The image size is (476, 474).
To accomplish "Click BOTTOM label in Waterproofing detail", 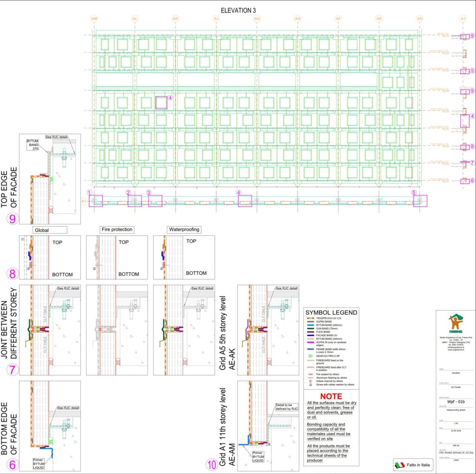I will point(196,273).
